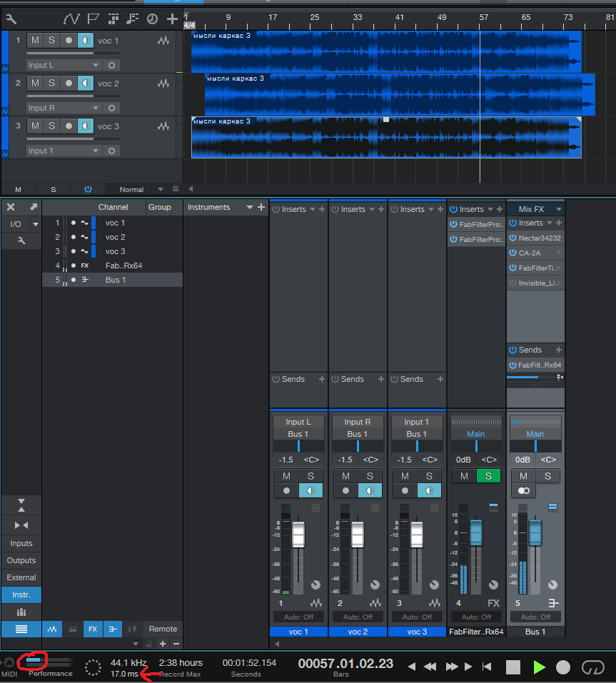Click the Remote button

tap(163, 629)
